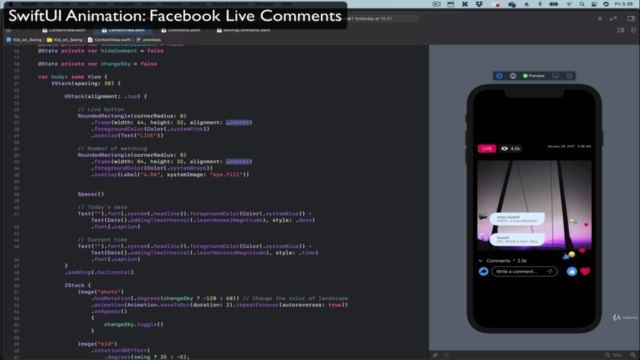Click the add editor on right icon

pos(633,30)
